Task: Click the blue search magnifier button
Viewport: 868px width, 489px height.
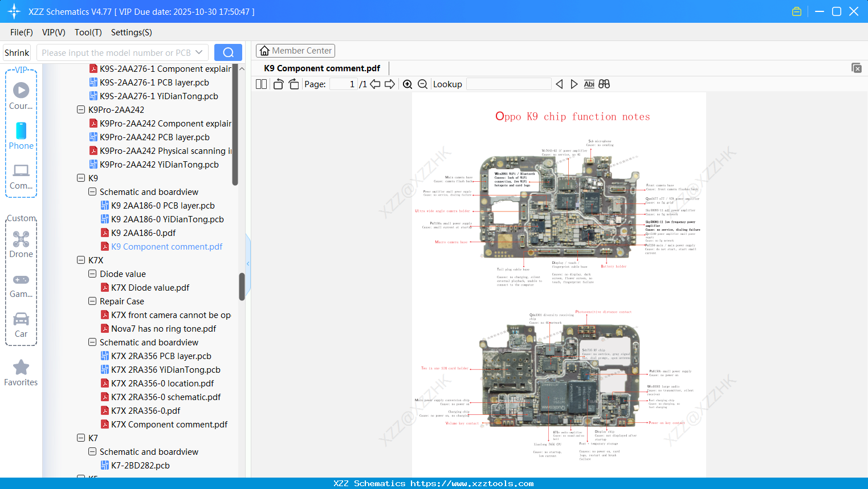Action: click(x=228, y=52)
